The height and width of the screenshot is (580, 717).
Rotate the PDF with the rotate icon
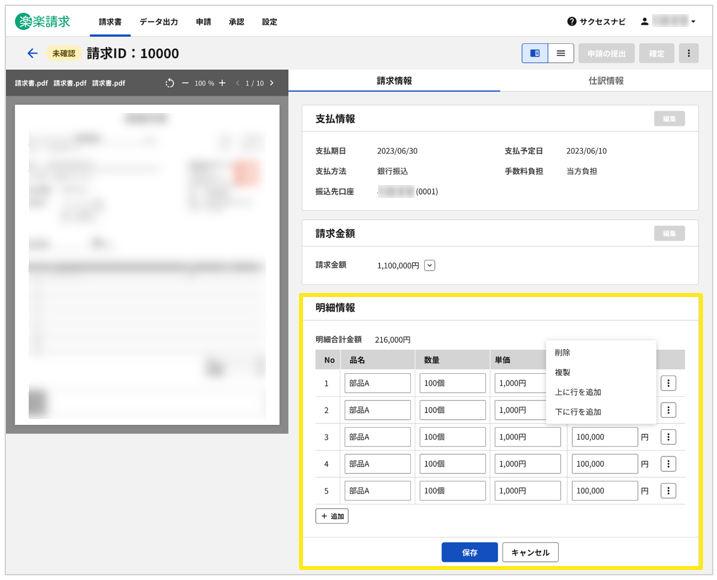click(x=170, y=83)
